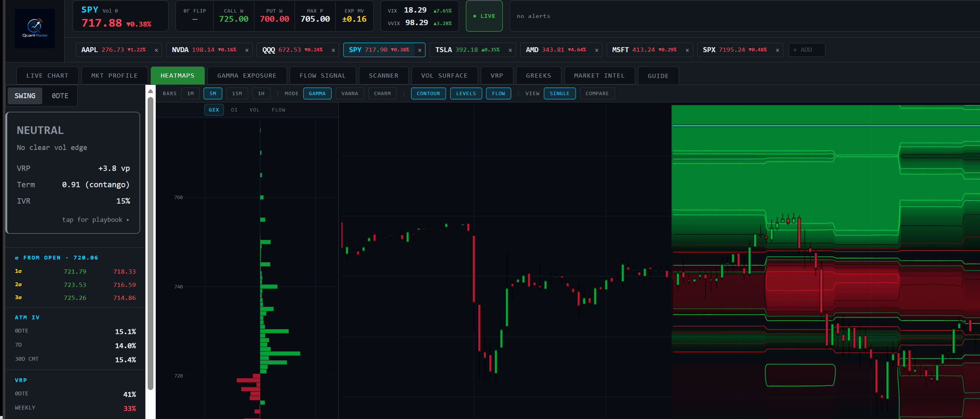Remove SPX ticker chip
Image resolution: width=980 pixels, height=419 pixels.
777,50
